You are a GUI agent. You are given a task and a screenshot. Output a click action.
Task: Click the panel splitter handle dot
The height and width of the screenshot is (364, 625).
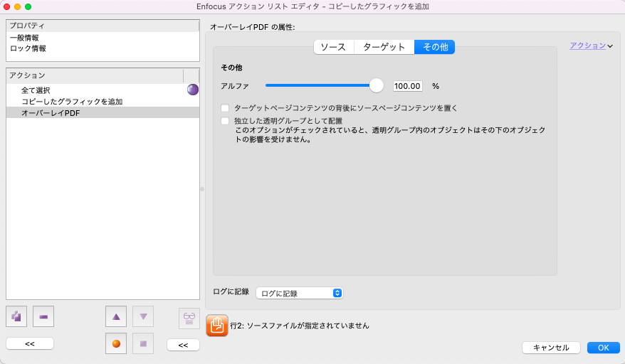tap(202, 189)
